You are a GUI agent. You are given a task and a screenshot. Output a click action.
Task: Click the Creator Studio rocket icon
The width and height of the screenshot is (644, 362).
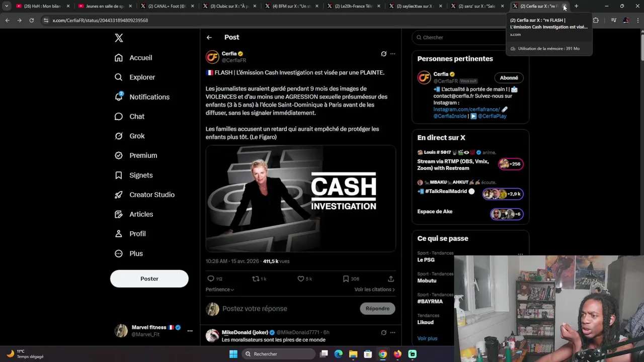click(x=119, y=195)
